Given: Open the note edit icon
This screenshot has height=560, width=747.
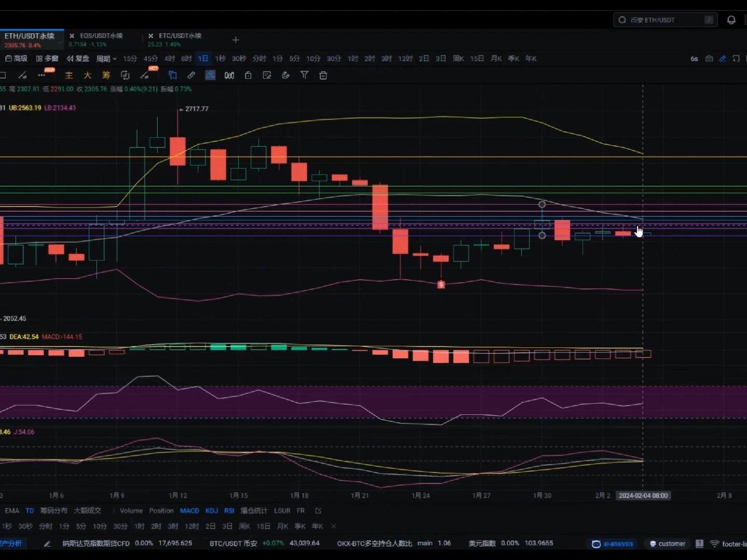Looking at the screenshot, I should [x=267, y=75].
